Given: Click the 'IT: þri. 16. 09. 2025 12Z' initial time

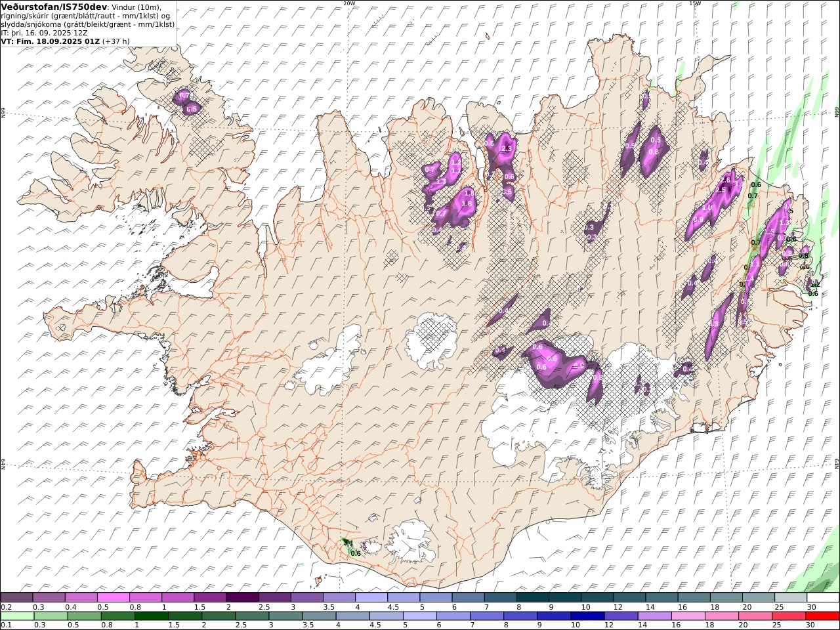Looking at the screenshot, I should pos(45,33).
